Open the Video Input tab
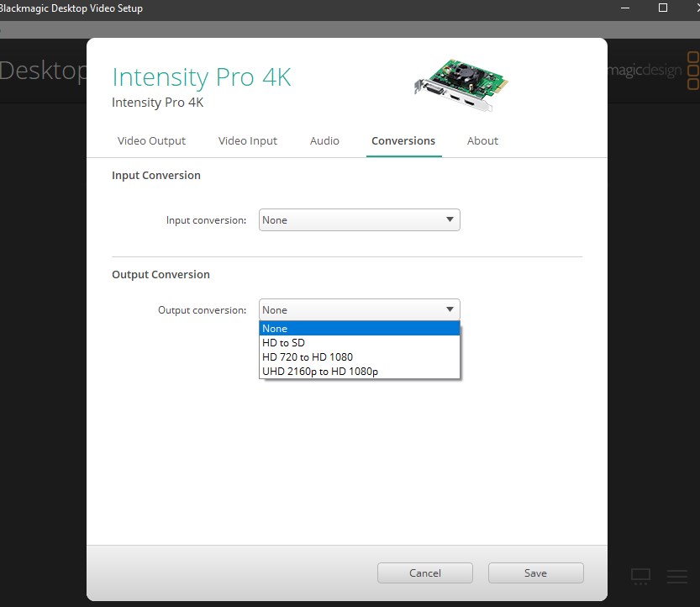The image size is (700, 607). tap(247, 140)
